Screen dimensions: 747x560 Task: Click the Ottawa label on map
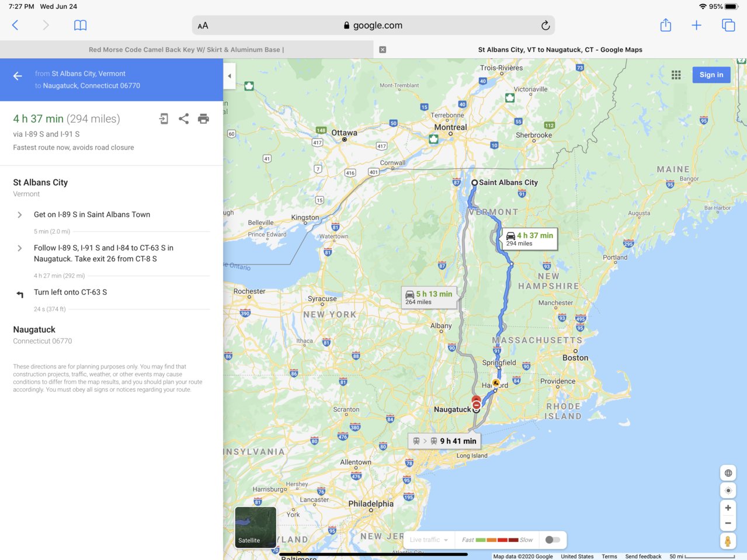pyautogui.click(x=344, y=133)
